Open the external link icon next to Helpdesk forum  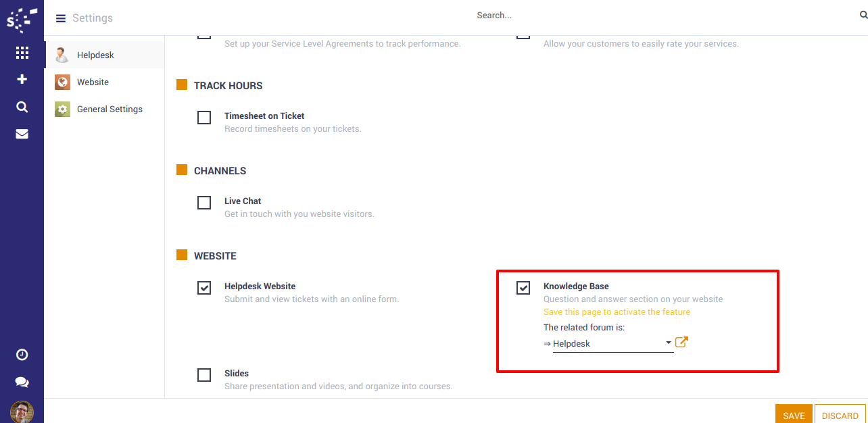[681, 342]
